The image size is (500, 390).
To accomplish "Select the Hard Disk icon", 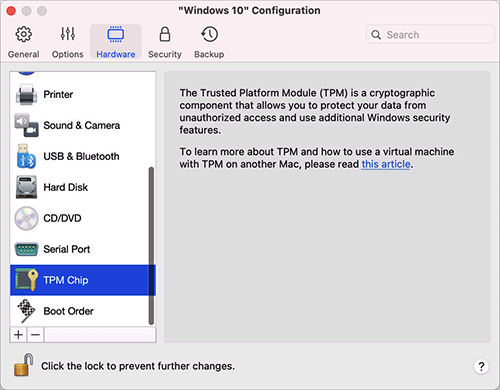I will pyautogui.click(x=26, y=187).
